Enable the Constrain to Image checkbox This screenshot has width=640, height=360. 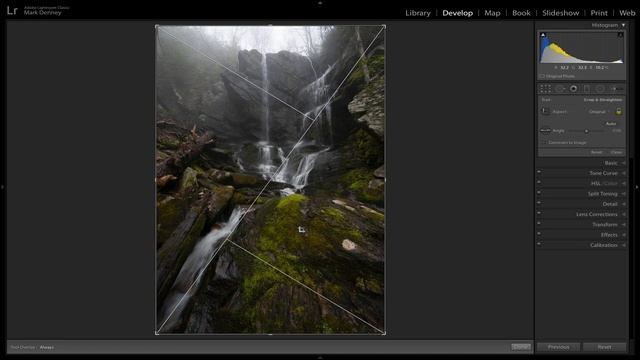544,142
